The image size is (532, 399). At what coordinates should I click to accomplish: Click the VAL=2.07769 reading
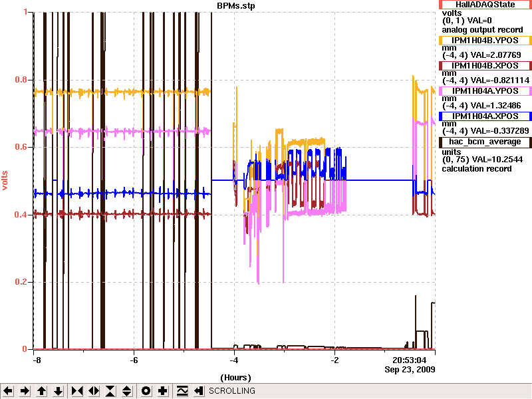pos(495,55)
